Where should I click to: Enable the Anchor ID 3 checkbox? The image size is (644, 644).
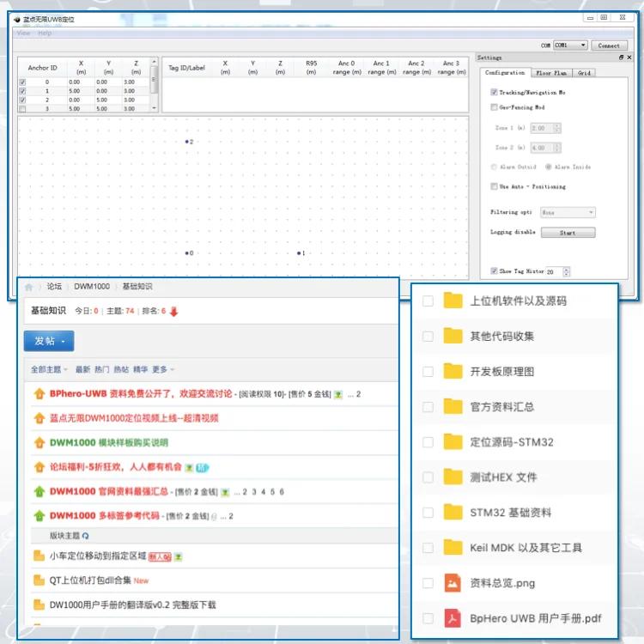pos(22,109)
